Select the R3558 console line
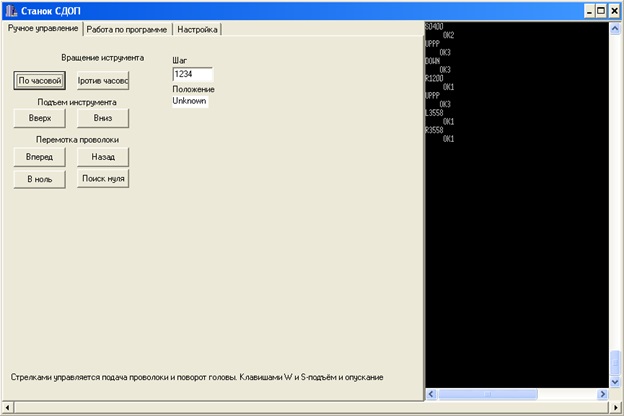The width and height of the screenshot is (624, 416). (434, 130)
